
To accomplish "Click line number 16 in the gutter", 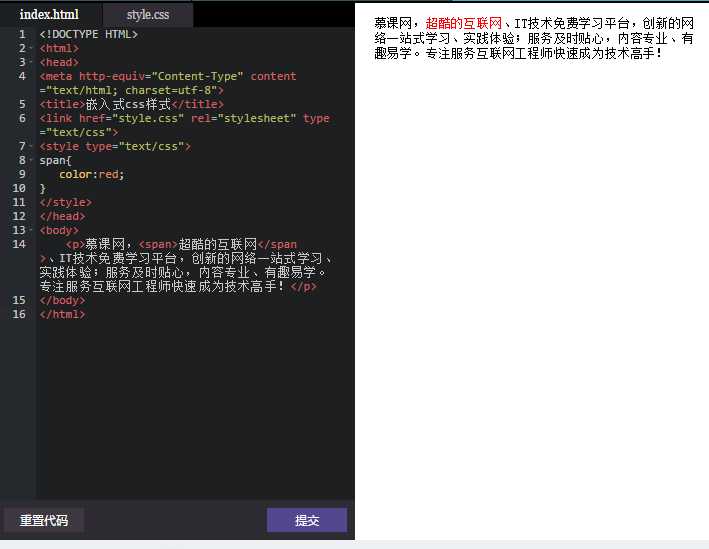I will click(19, 314).
